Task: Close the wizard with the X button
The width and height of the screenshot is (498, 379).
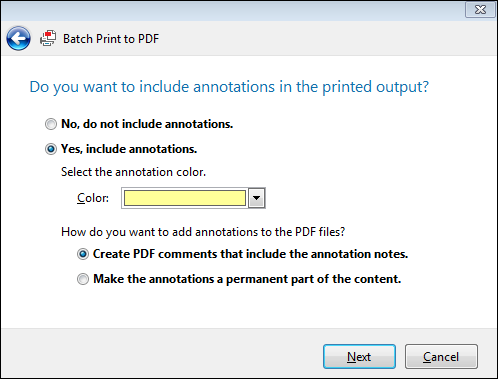Action: [x=480, y=10]
